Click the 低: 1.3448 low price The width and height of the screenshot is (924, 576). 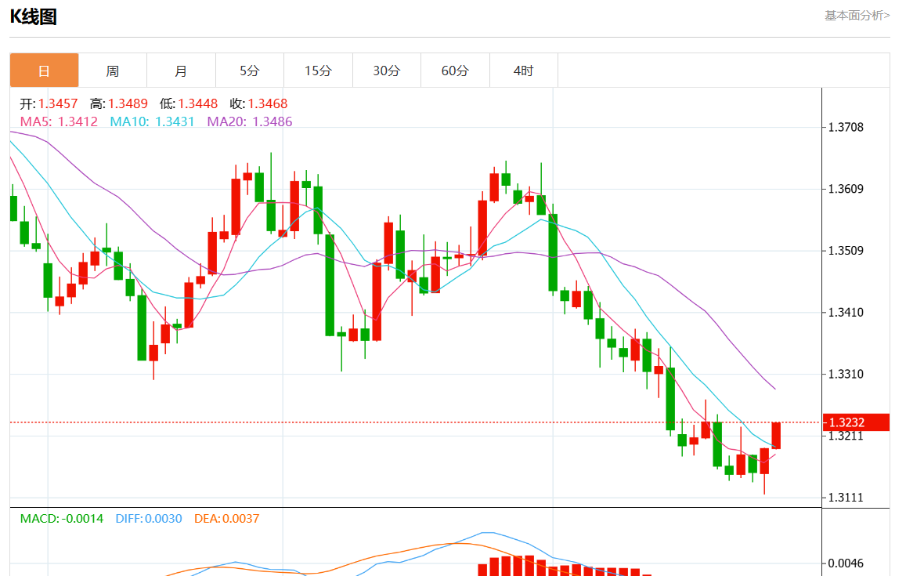189,103
